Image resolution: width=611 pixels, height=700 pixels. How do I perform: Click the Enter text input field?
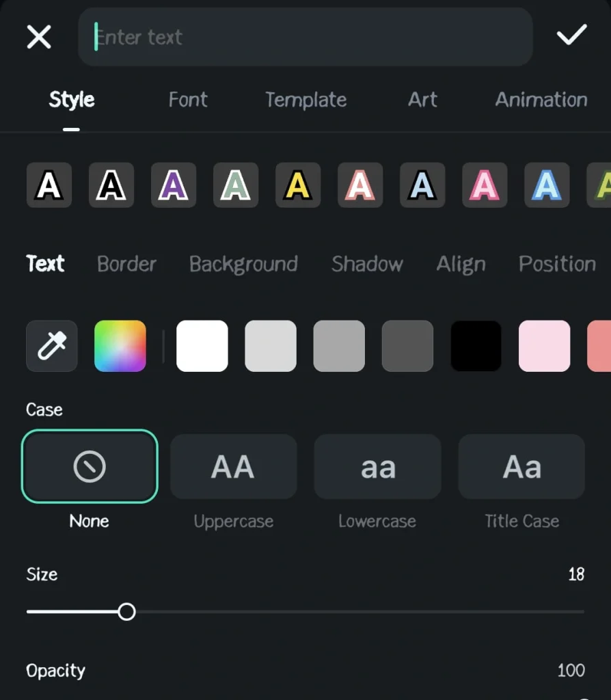[x=305, y=37]
